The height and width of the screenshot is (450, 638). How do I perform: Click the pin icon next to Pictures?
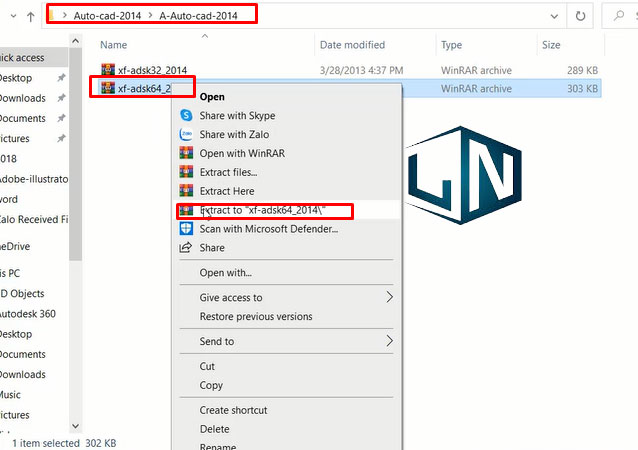click(x=61, y=138)
